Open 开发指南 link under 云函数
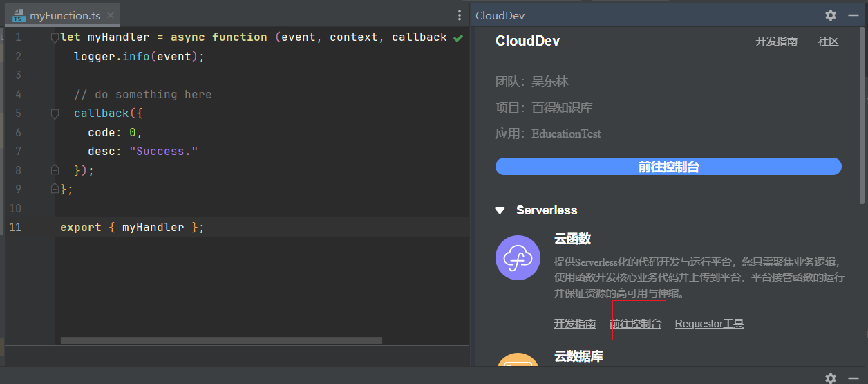 tap(574, 324)
